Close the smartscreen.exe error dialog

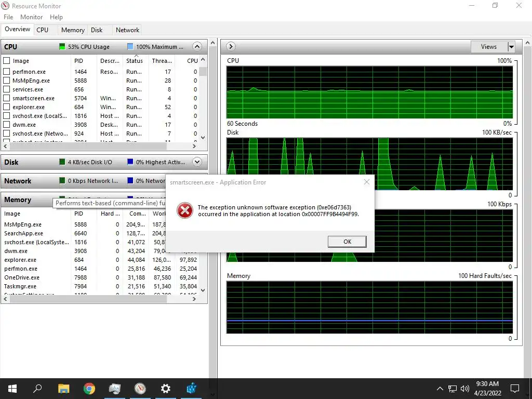click(x=366, y=182)
